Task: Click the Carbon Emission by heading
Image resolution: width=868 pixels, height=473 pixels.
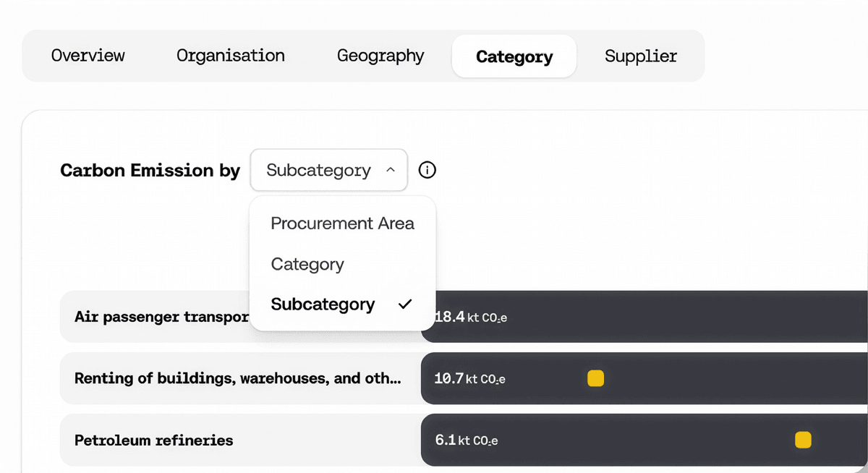Action: pyautogui.click(x=150, y=171)
